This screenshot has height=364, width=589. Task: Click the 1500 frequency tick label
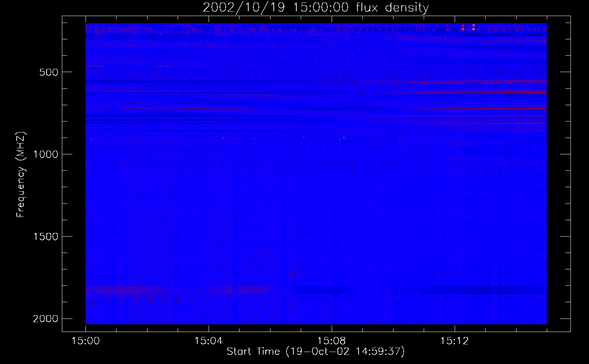[x=46, y=237]
